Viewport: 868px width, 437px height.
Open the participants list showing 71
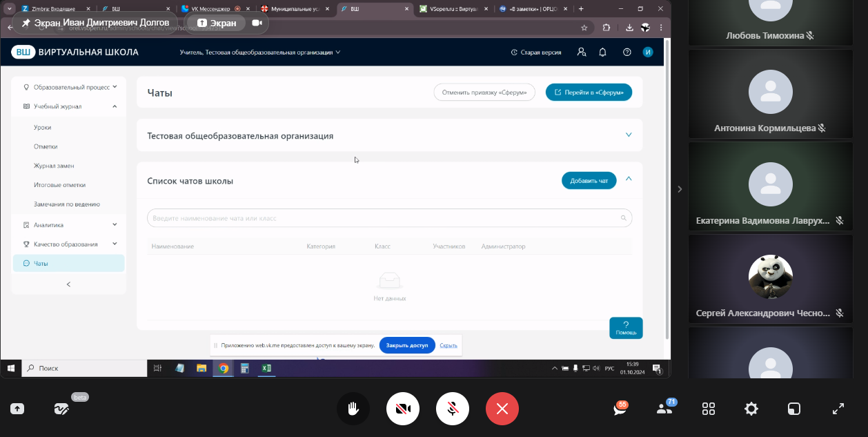point(664,409)
